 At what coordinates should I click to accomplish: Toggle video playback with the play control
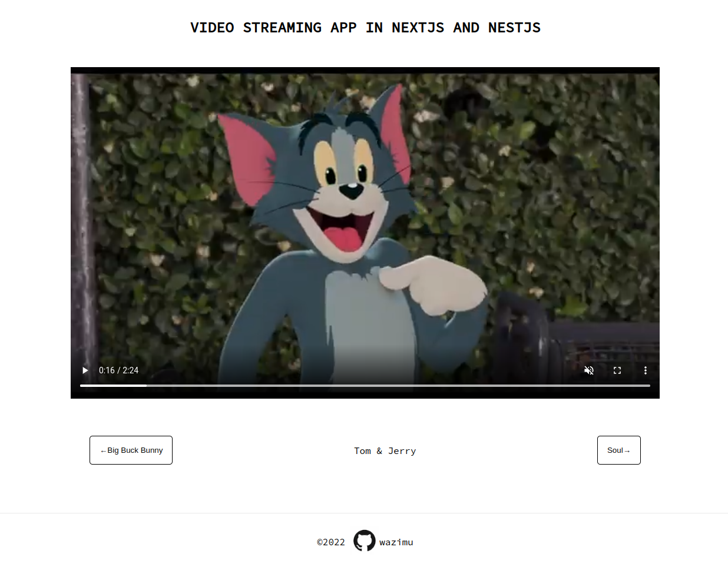[85, 370]
